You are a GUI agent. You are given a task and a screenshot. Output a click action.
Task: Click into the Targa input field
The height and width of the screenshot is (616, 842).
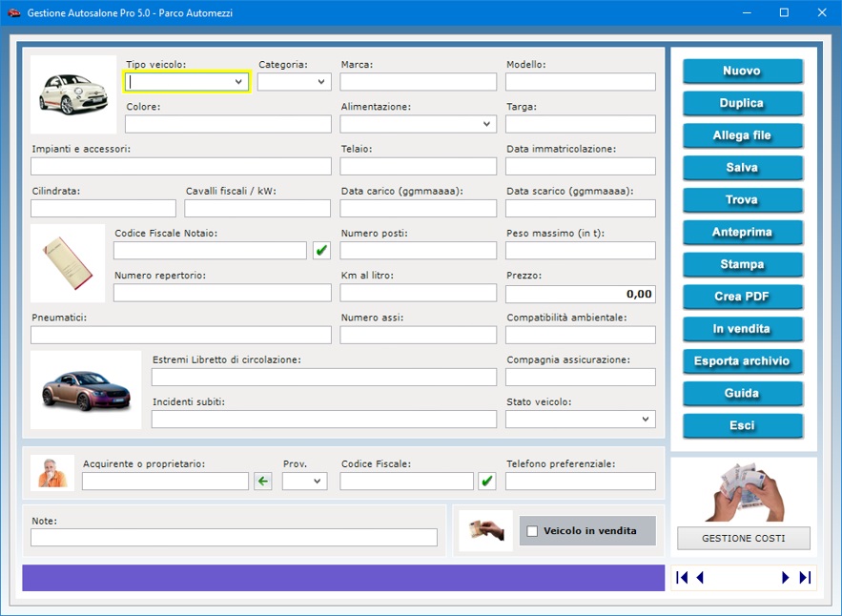[x=580, y=124]
